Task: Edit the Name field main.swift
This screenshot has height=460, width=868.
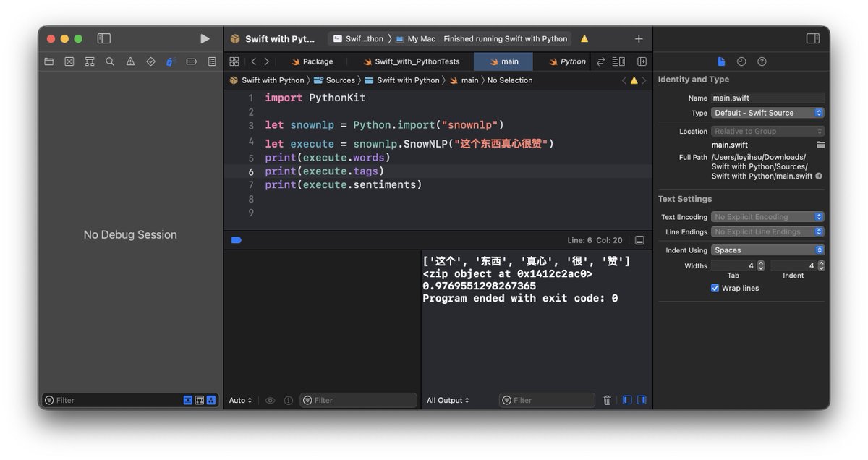Action: (x=767, y=98)
